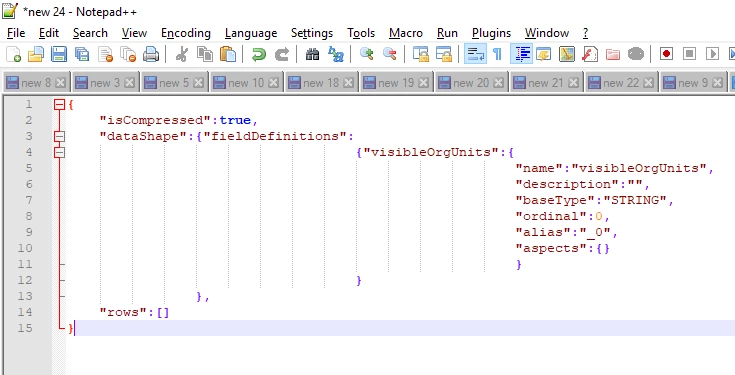Open the Document Map panel

pos(567,54)
